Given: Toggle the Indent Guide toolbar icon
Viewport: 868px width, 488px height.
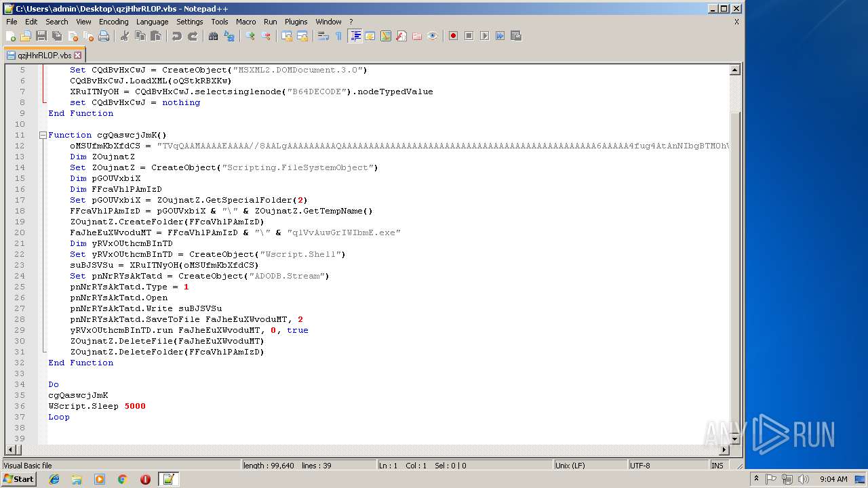Looking at the screenshot, I should pos(355,36).
